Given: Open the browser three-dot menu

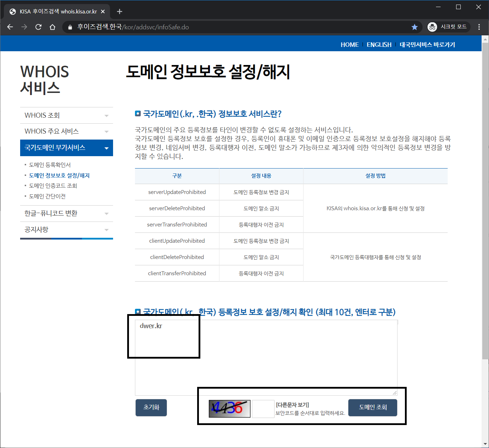Looking at the screenshot, I should 479,27.
